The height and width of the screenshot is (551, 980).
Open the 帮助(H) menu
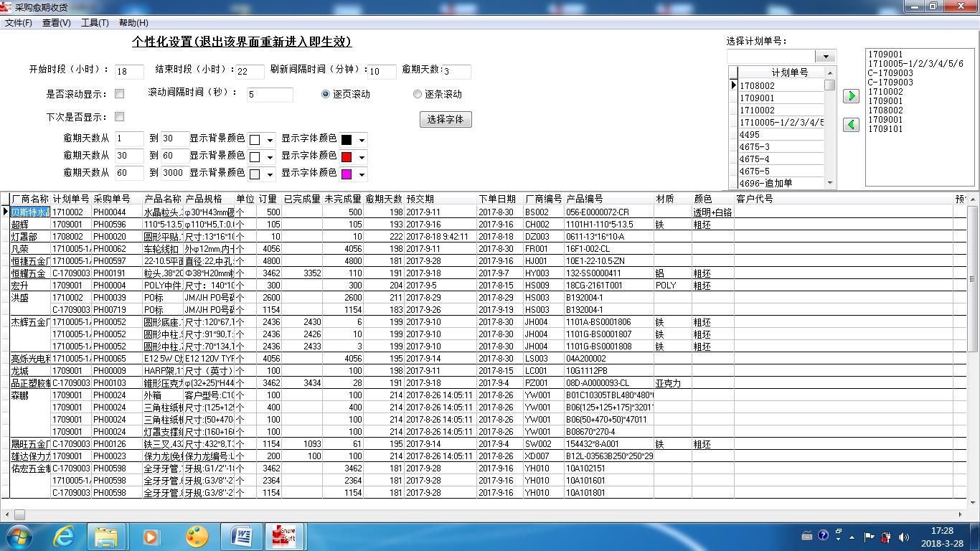[133, 23]
